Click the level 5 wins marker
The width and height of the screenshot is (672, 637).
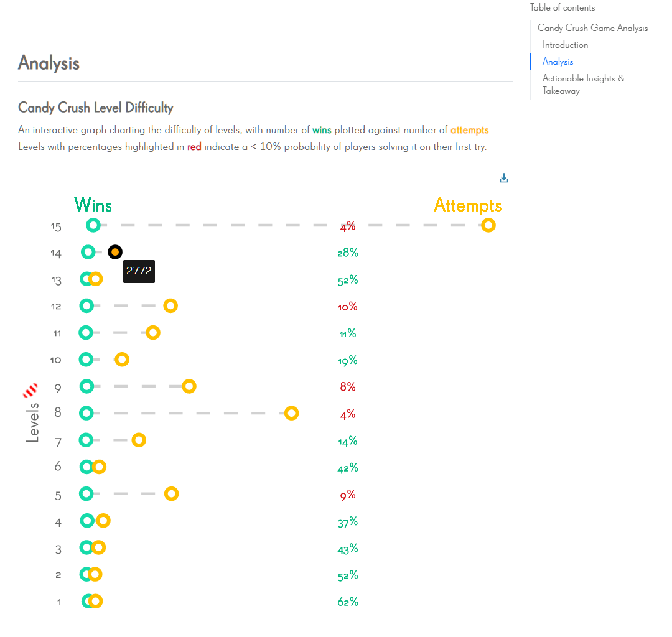(x=86, y=494)
